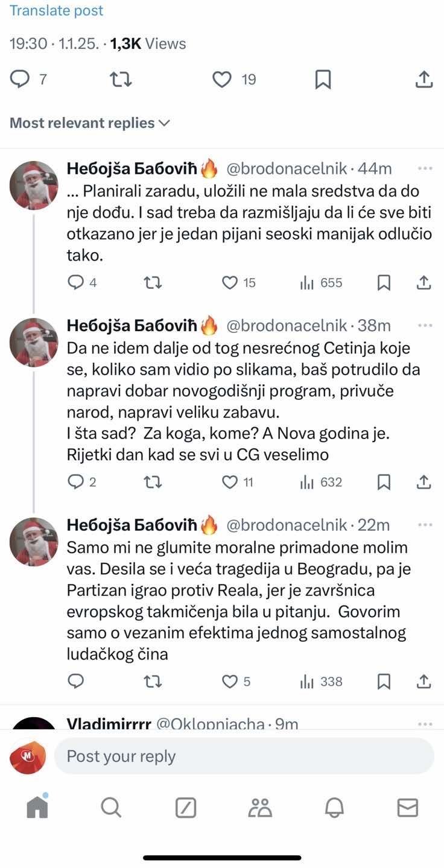Bookmark the reply about novogodišnji program
Viewport: 444px width, 868px height.
[384, 481]
